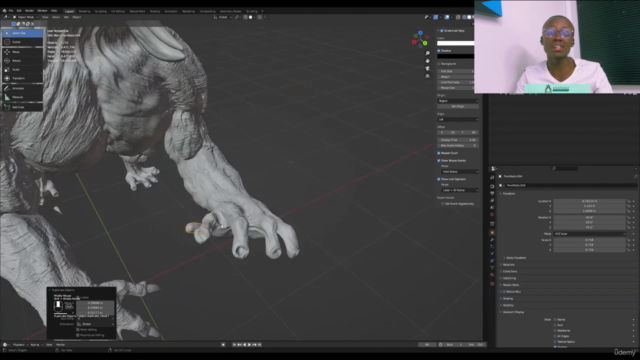Image resolution: width=640 pixels, height=360 pixels.
Task: Open the timeline Keying menu
Action: [36, 345]
